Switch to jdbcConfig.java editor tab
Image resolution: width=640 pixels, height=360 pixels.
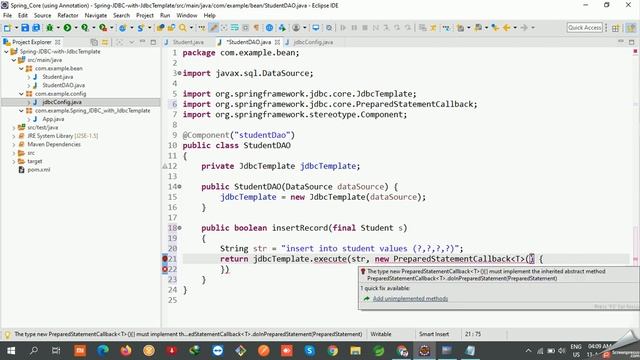313,42
